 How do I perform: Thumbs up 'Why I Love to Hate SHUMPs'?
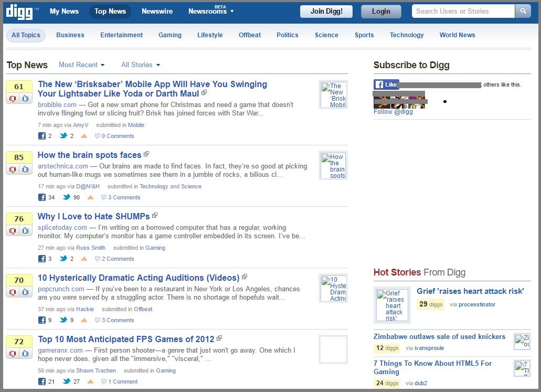click(26, 231)
